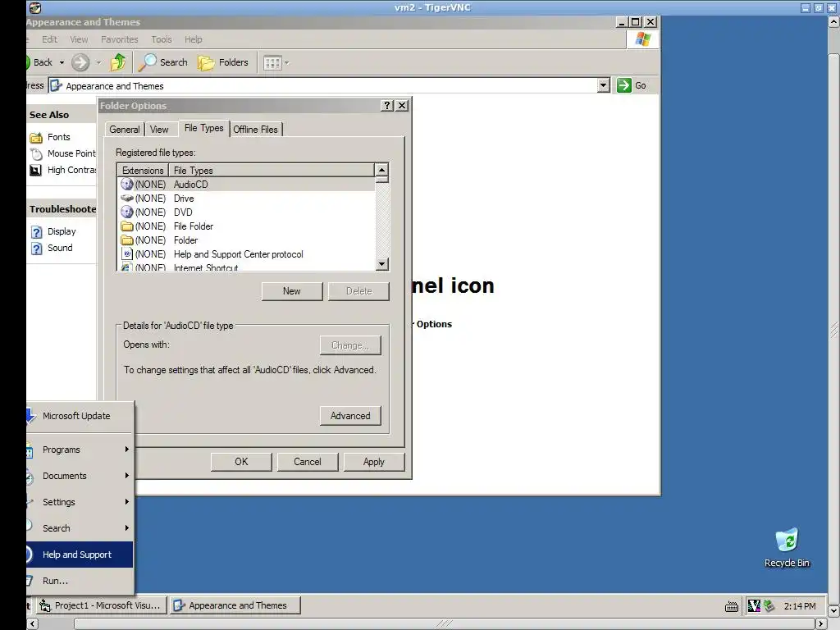The width and height of the screenshot is (840, 630).
Task: Open the Edit menu
Action: coord(49,39)
